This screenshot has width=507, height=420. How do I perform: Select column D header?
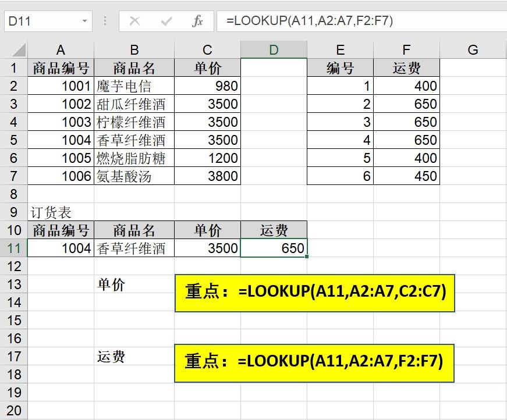[274, 50]
